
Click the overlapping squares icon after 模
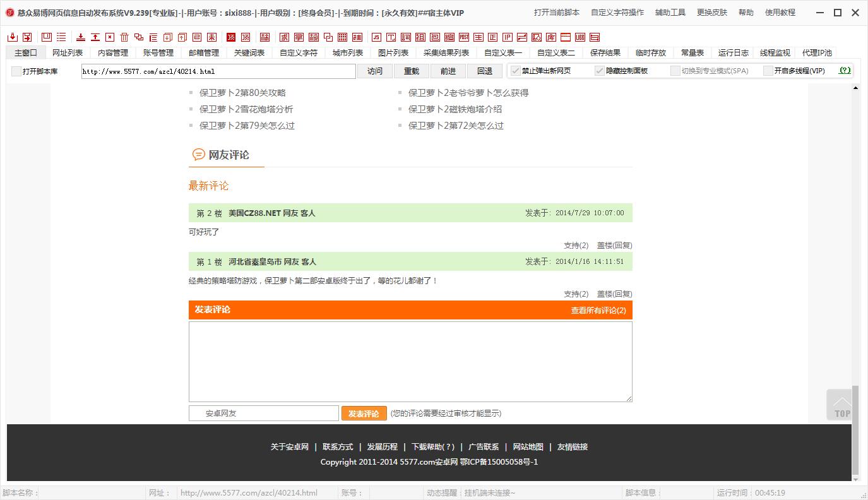(328, 37)
